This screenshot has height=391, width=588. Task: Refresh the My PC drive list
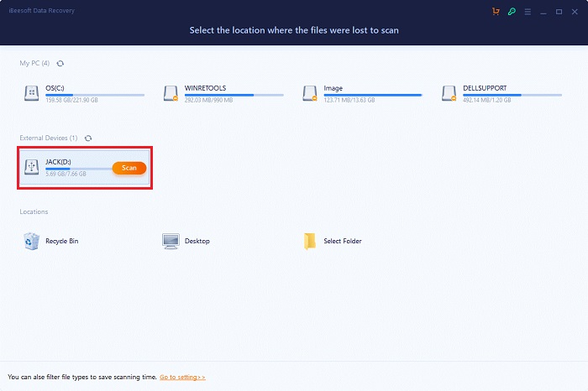60,63
